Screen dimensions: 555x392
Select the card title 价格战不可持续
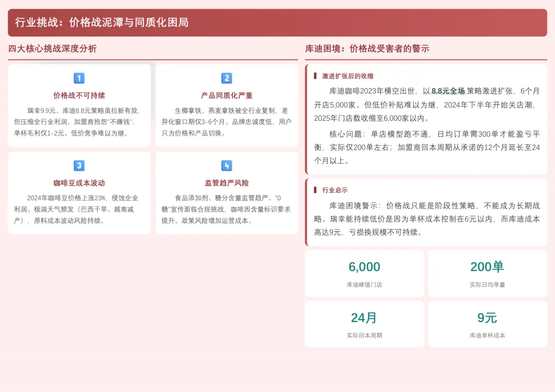tap(79, 96)
